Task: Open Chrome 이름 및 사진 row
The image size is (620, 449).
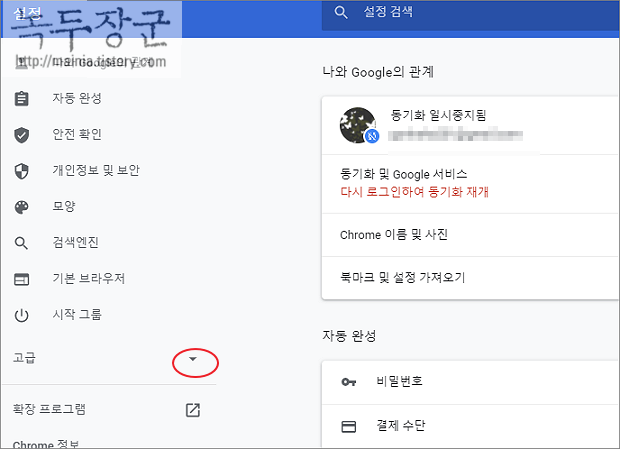Action: tap(470, 235)
